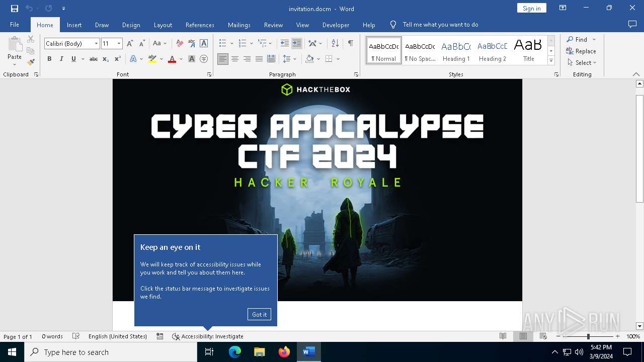Viewport: 644px width, 362px height.
Task: Switch to Web Layout view
Action: tap(543, 336)
